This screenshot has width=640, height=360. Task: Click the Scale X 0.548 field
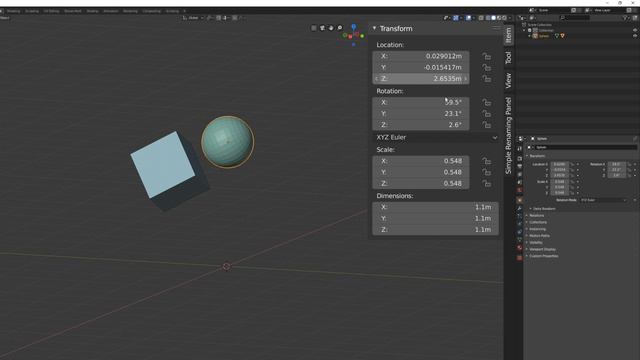(x=421, y=161)
